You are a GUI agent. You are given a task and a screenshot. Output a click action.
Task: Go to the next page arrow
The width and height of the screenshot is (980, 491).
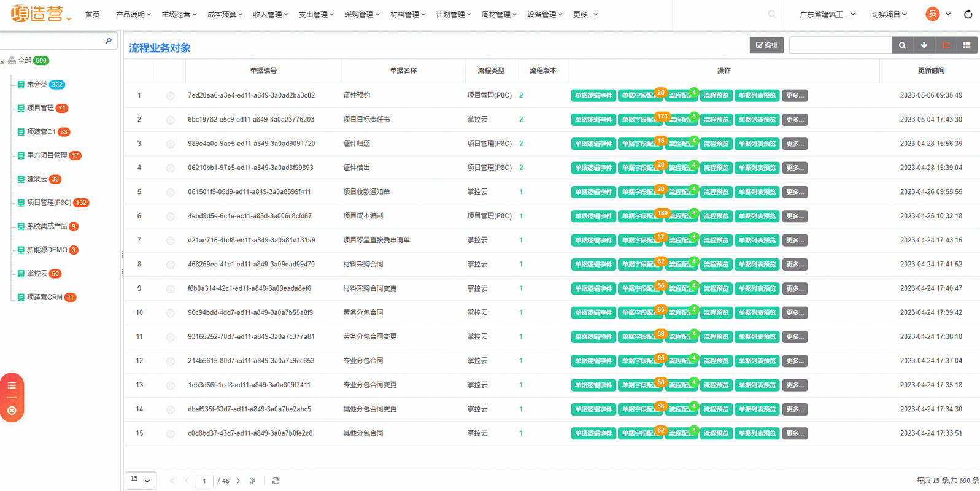(x=238, y=481)
